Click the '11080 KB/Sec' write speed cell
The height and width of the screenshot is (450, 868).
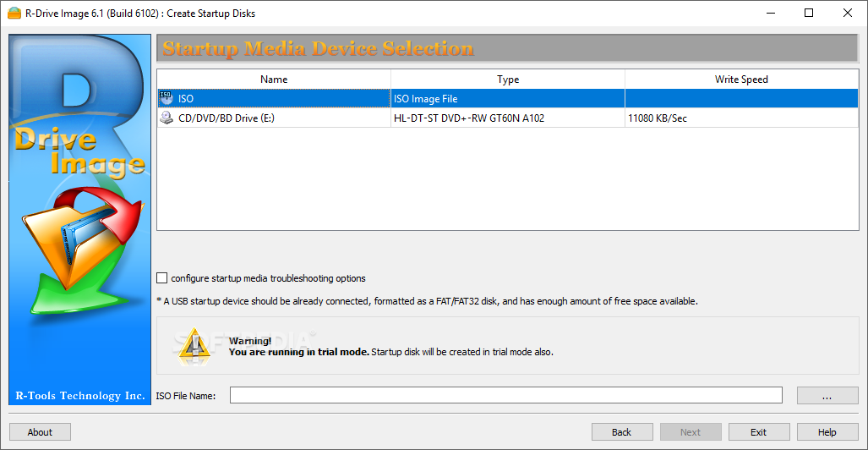click(x=742, y=118)
